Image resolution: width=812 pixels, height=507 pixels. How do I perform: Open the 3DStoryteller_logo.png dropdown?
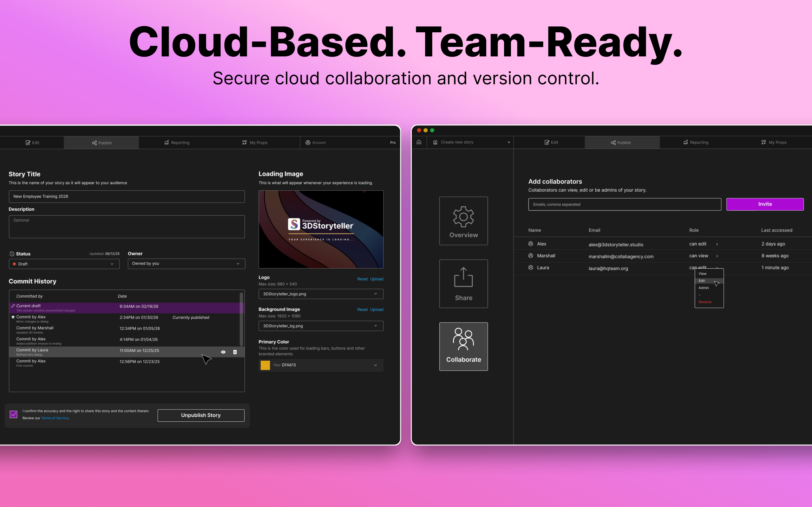pyautogui.click(x=320, y=294)
